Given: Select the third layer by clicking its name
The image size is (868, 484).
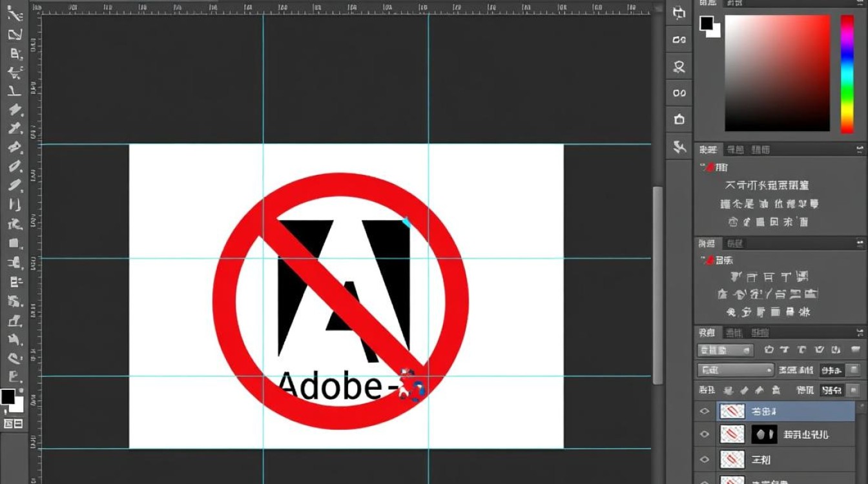Looking at the screenshot, I should click(761, 459).
